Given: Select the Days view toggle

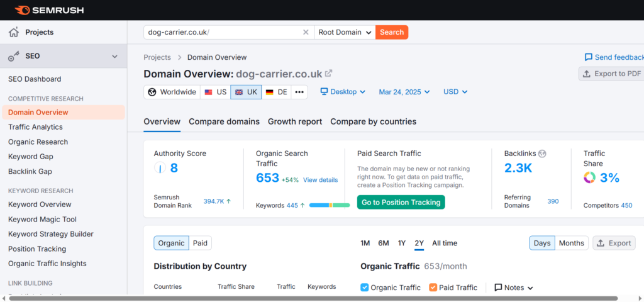Looking at the screenshot, I should click(x=541, y=243).
